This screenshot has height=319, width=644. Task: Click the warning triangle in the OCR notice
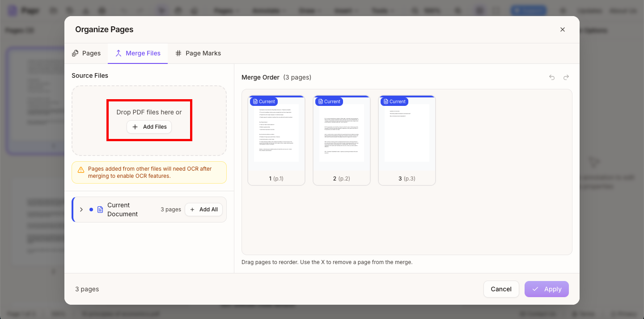click(80, 169)
